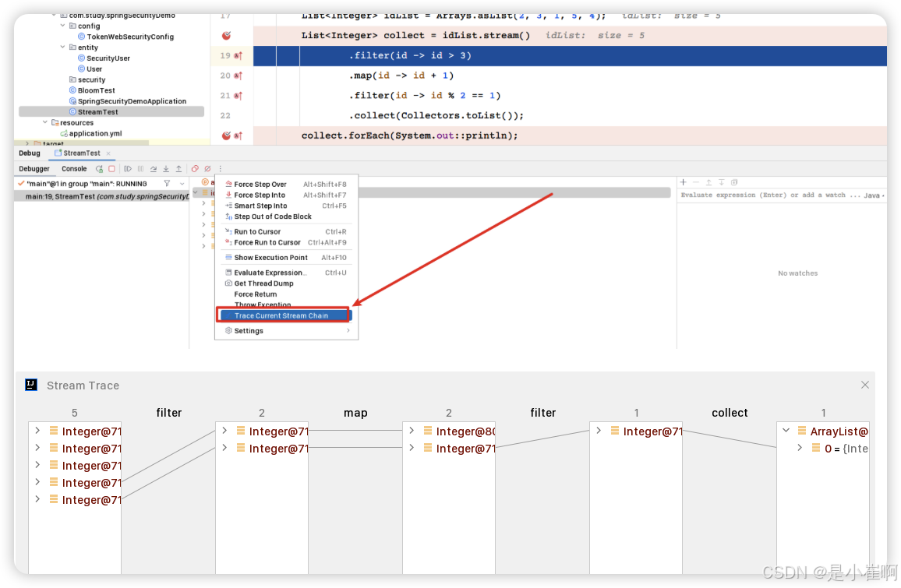Toggle Mute Breakpoints icon
Screen dimensions: 901x588
click(207, 169)
